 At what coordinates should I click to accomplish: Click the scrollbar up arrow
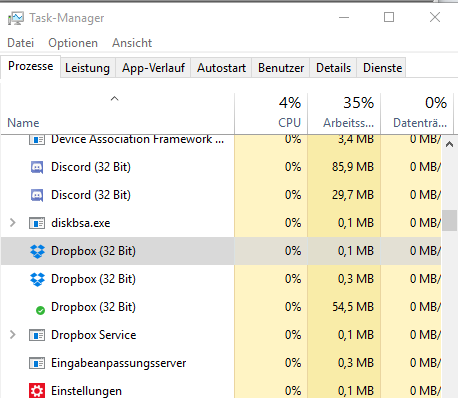click(449, 144)
